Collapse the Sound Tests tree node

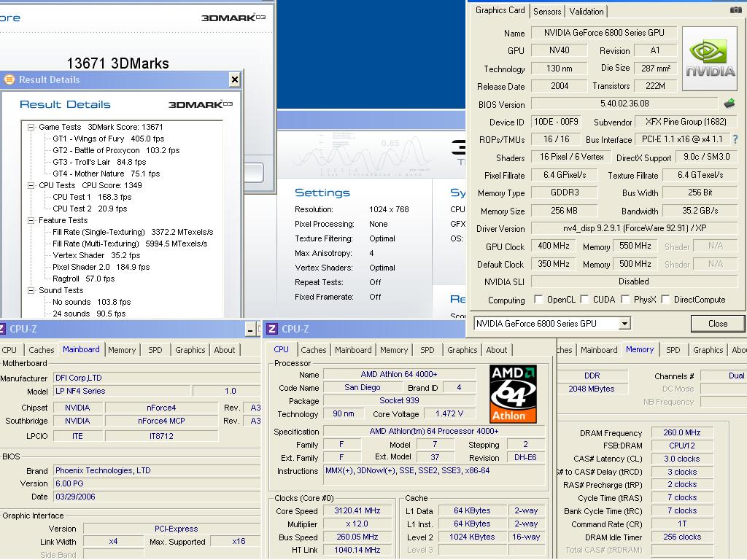tap(31, 290)
